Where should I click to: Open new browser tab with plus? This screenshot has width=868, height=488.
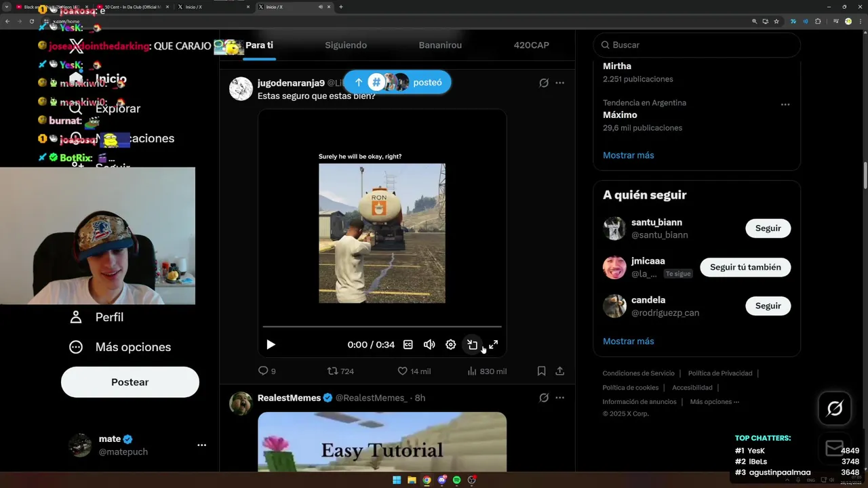point(340,7)
